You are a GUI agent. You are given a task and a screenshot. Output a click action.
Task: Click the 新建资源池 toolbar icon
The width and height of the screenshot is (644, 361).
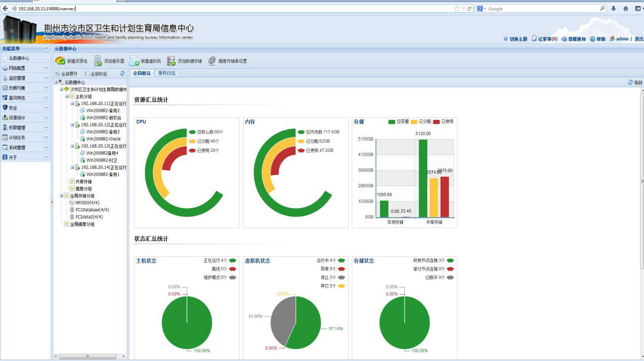click(60, 61)
